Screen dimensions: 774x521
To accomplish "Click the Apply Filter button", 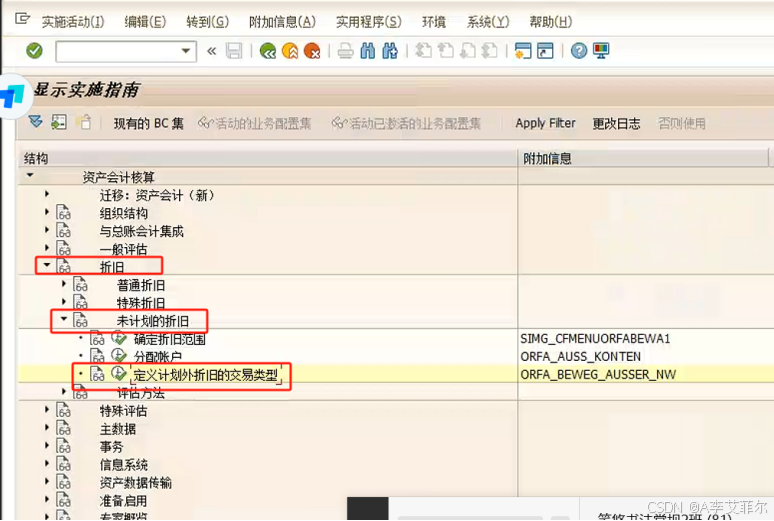I will [x=545, y=123].
